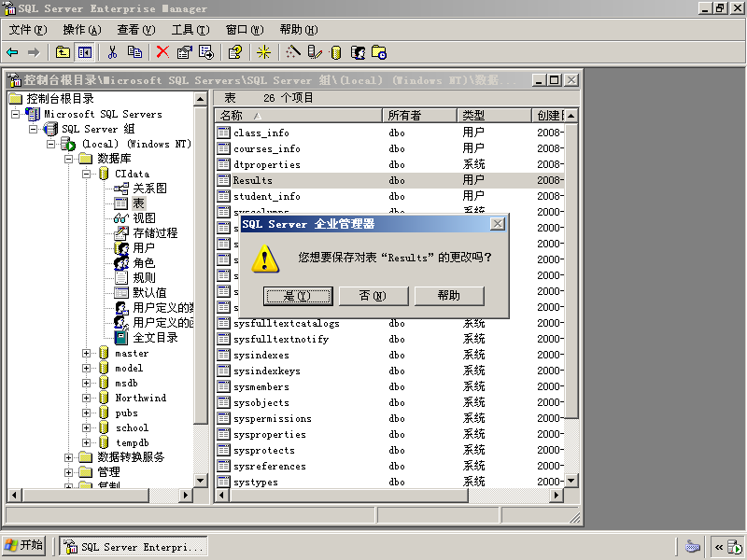Select the syspermissions table row
This screenshot has width=747, height=560.
(389, 418)
